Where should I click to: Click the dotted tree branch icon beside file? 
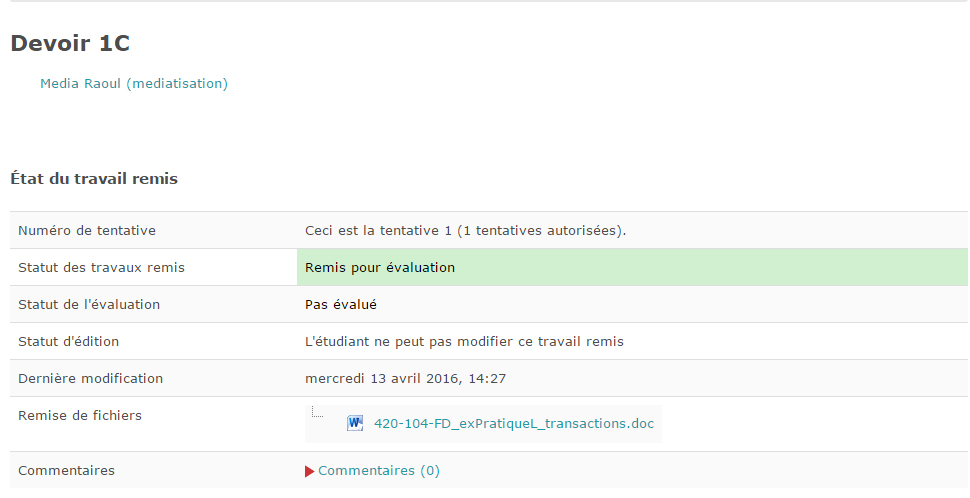tap(317, 412)
